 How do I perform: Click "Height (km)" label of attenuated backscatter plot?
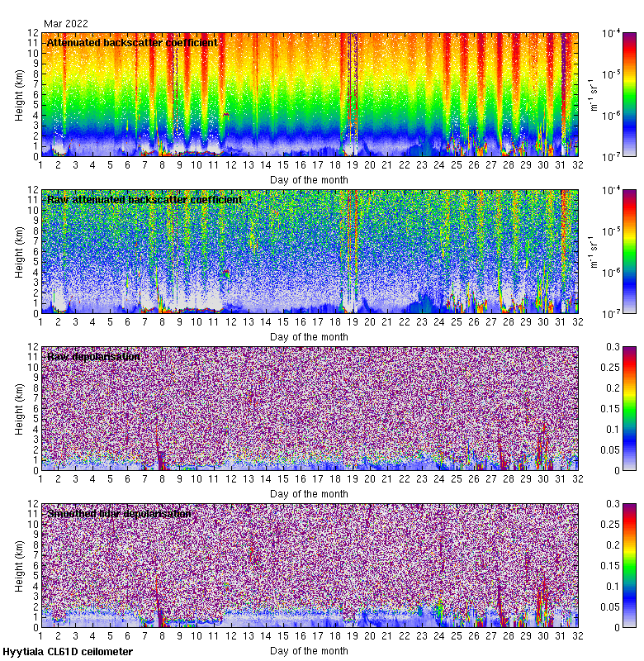pyautogui.click(x=19, y=95)
